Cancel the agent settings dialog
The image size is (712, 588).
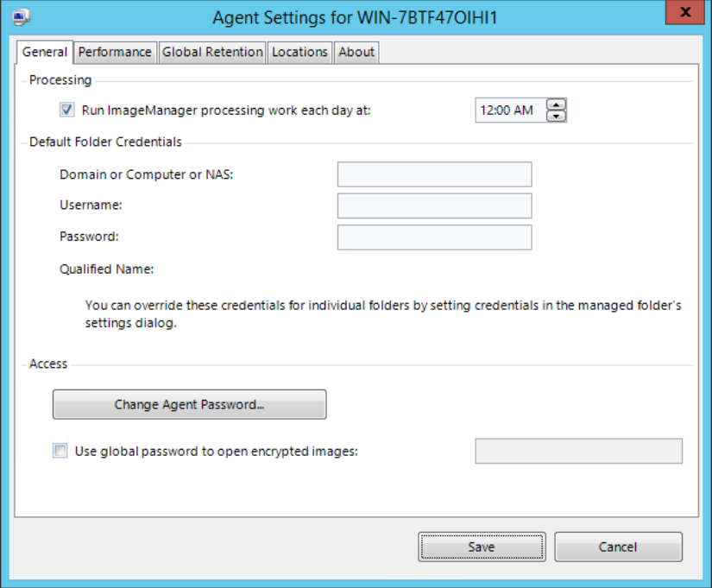coord(618,547)
